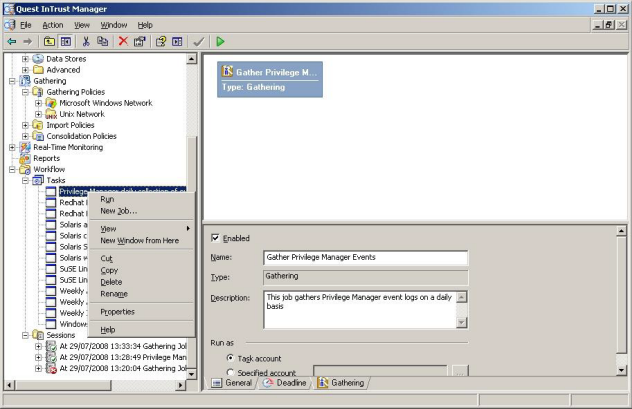Click the green Run play icon
Screen dimensions: 632x409
220,42
